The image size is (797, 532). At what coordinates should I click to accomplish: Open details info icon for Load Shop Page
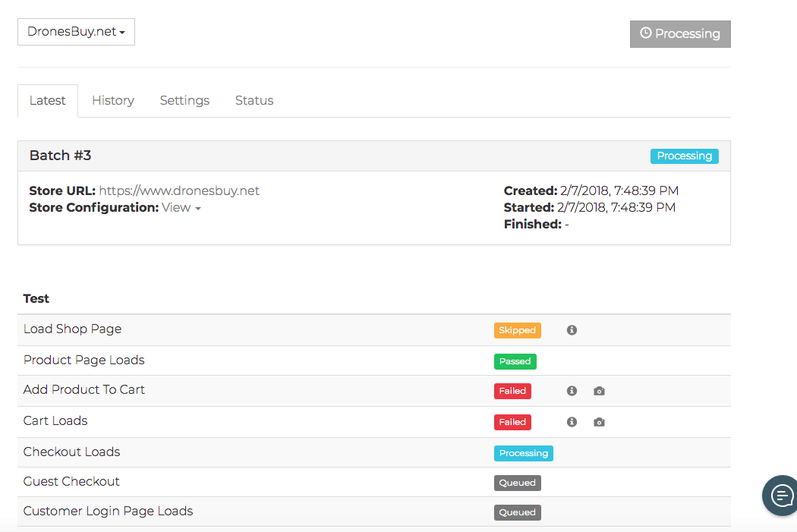(x=572, y=329)
